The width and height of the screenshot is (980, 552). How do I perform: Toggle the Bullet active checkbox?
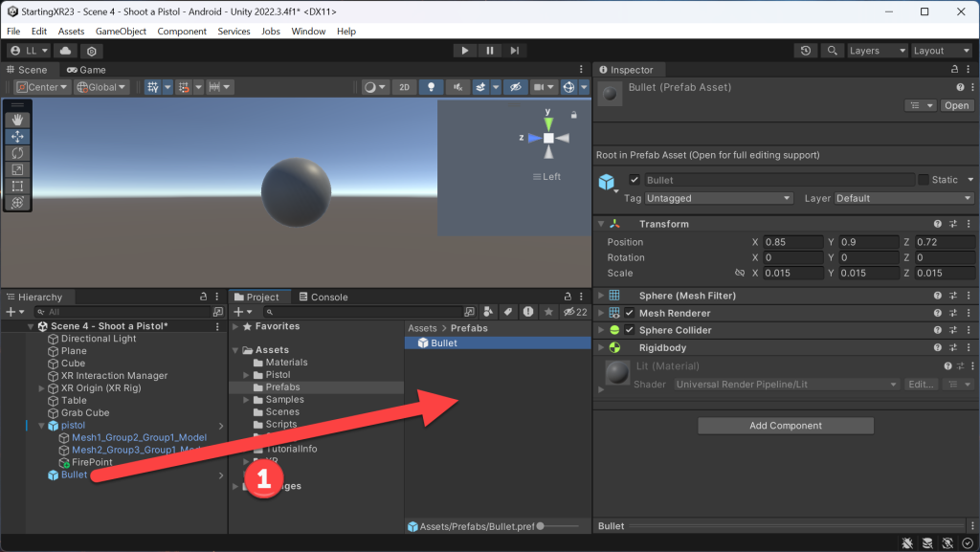tap(635, 180)
